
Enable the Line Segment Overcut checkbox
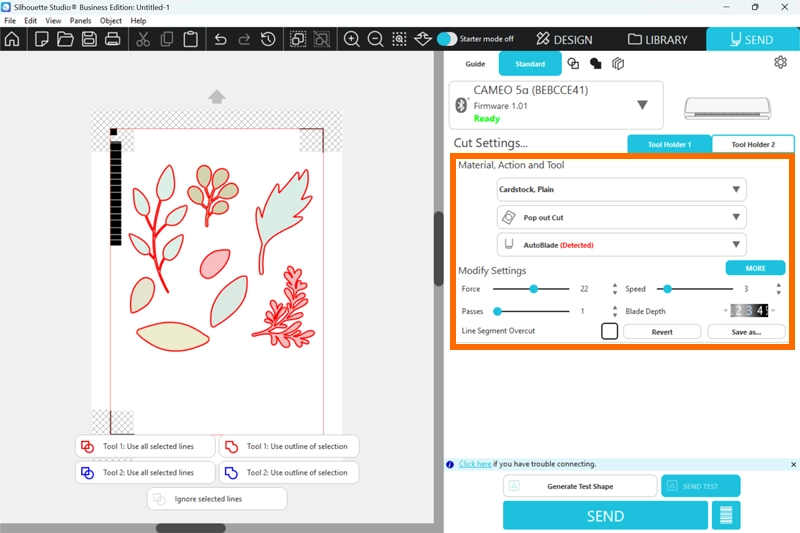pyautogui.click(x=609, y=331)
